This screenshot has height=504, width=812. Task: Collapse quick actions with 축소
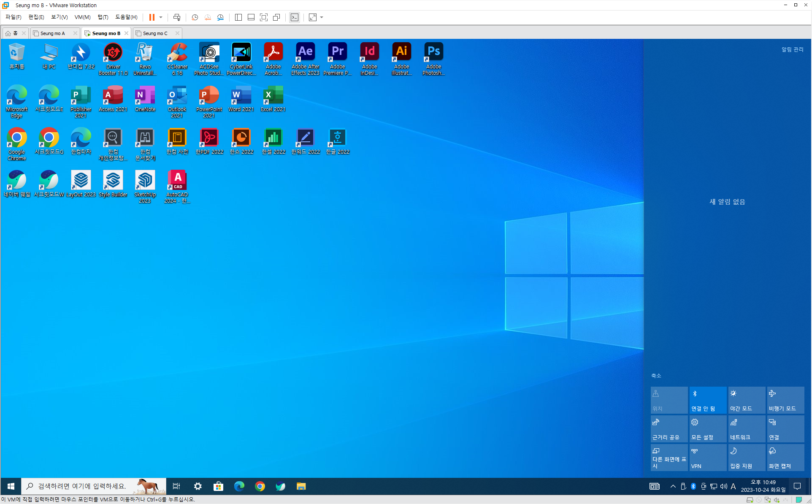point(656,376)
